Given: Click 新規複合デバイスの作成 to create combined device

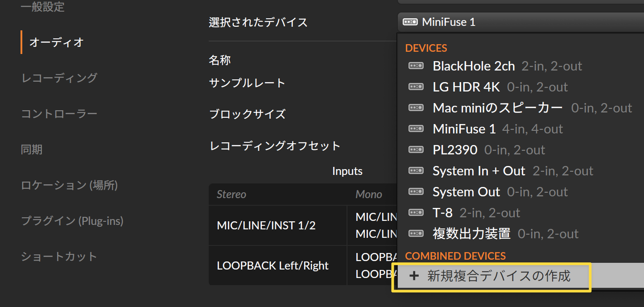Looking at the screenshot, I should 520,276.
